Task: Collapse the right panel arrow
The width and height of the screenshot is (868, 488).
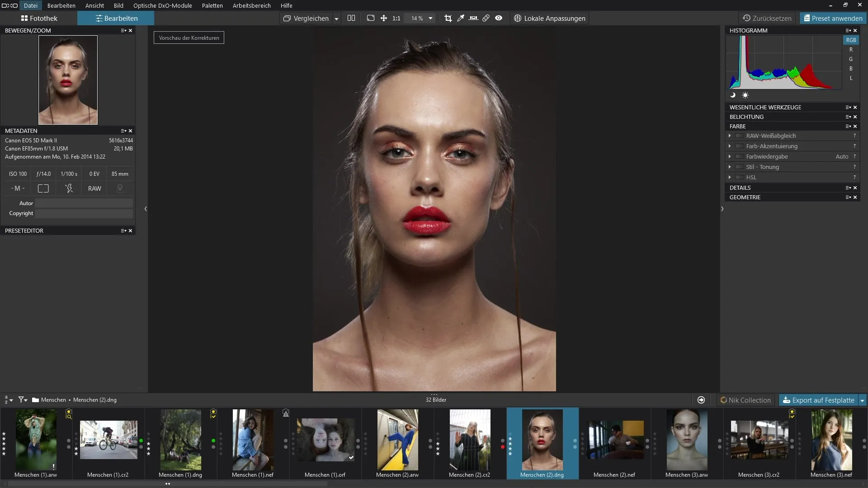Action: click(x=722, y=209)
